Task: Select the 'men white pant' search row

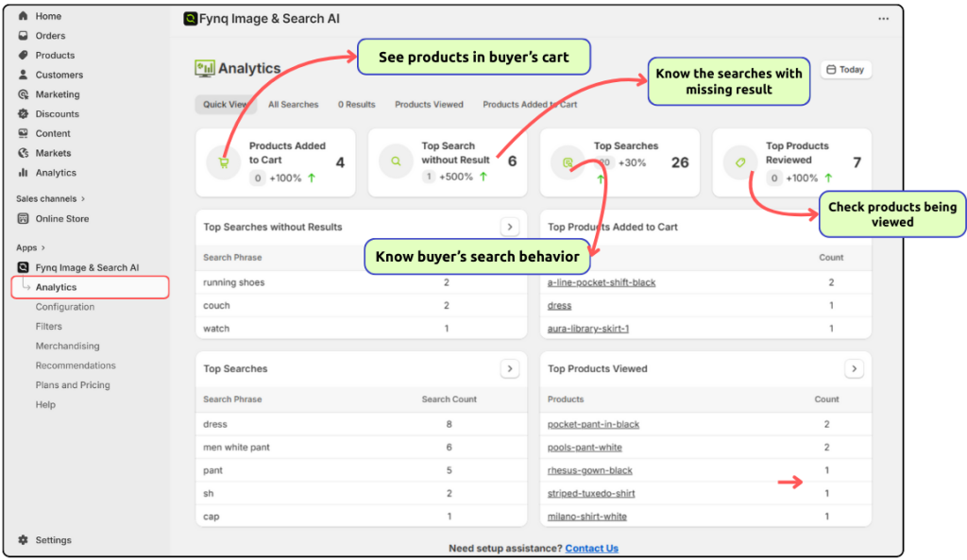Action: [362, 447]
